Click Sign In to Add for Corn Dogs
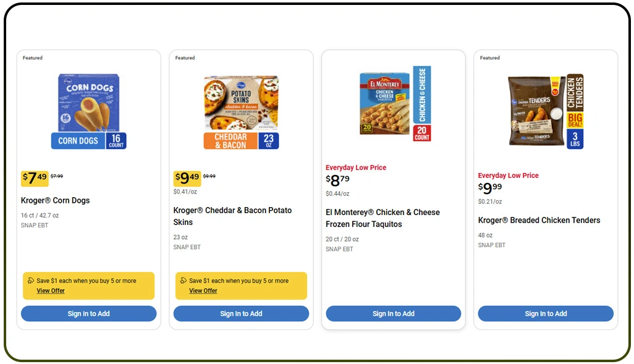Image resolution: width=634 pixels, height=364 pixels. tap(88, 313)
